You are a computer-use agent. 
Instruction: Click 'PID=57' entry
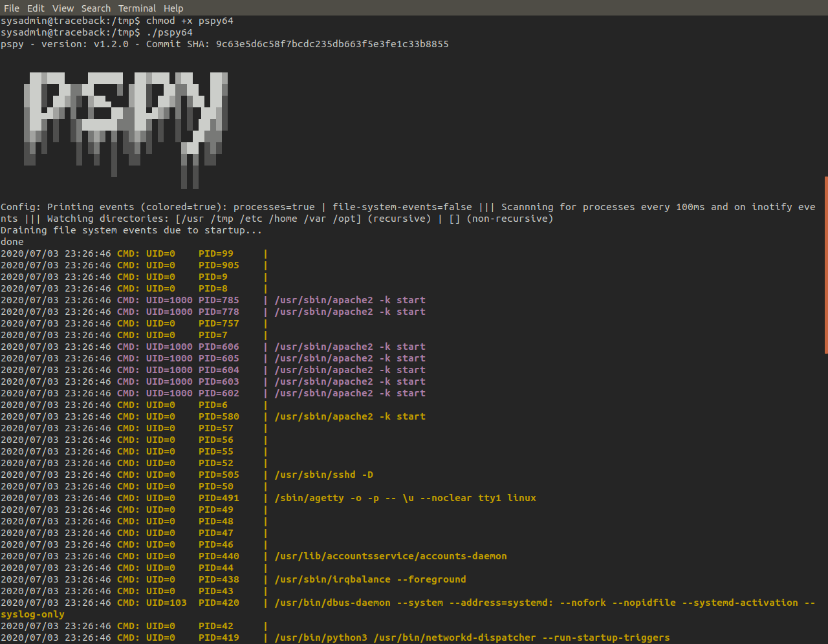coord(216,428)
